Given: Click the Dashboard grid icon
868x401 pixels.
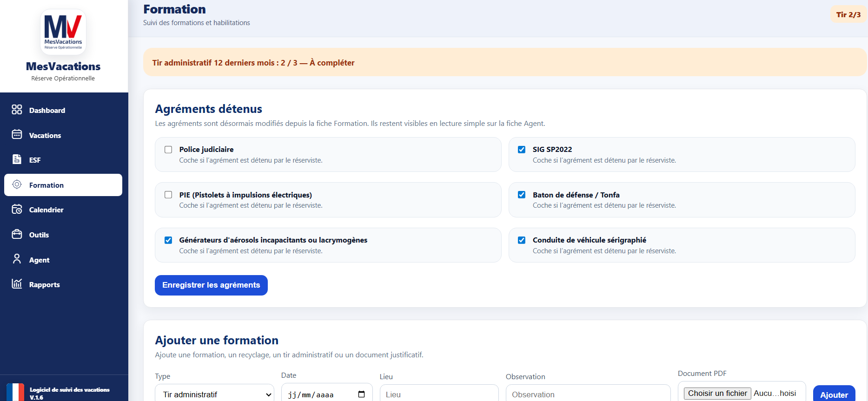Looking at the screenshot, I should 17,110.
